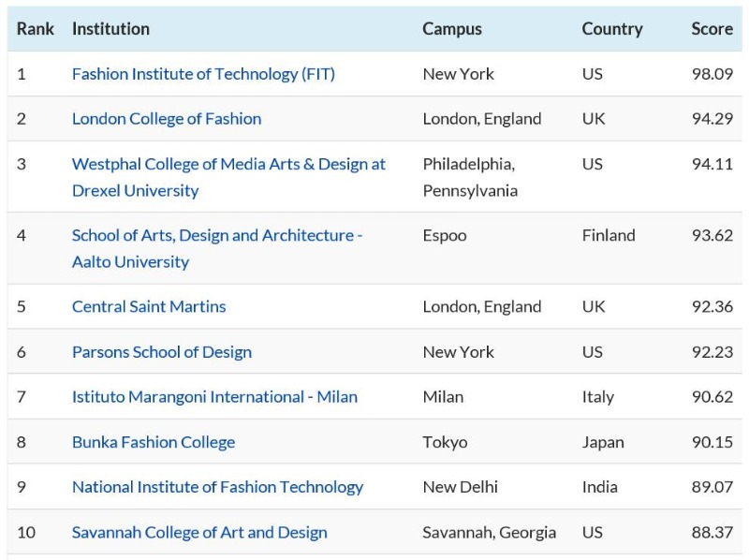Viewport: 749px width, 560px height.
Task: Click the Espoo campus cell
Action: 445,236
